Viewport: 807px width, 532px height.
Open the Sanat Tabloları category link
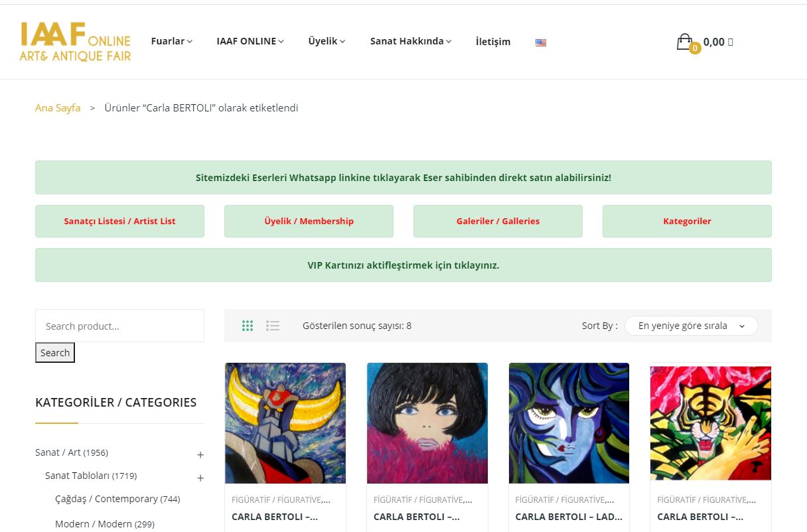[x=77, y=476]
